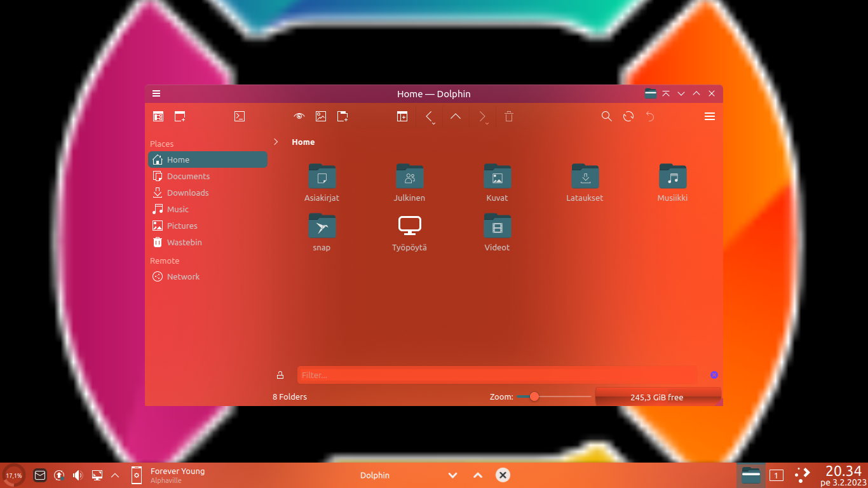Image resolution: width=868 pixels, height=488 pixels.
Task: Toggle image previews icon
Action: coord(321,116)
